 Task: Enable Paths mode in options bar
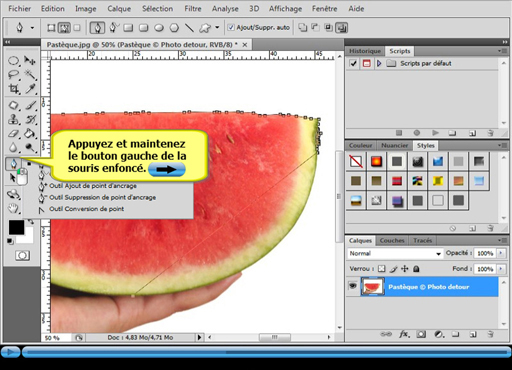click(x=64, y=28)
